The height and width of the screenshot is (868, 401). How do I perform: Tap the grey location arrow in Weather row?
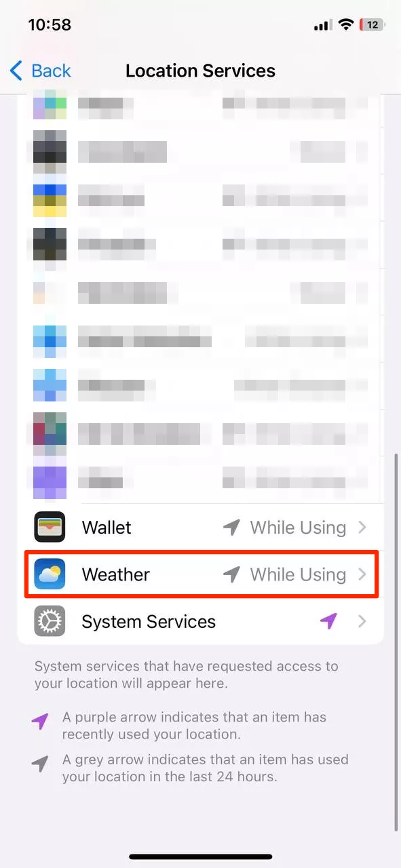click(x=232, y=574)
